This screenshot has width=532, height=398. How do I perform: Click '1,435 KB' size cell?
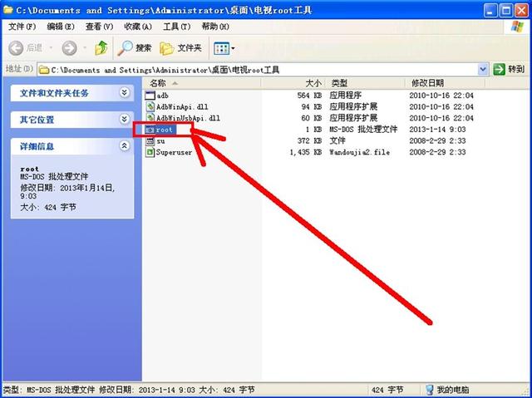(x=305, y=152)
